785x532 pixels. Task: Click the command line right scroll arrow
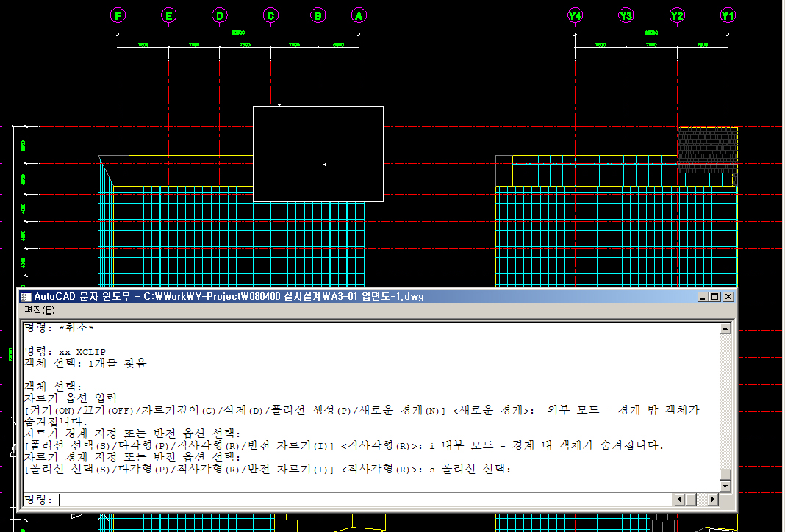(711, 500)
